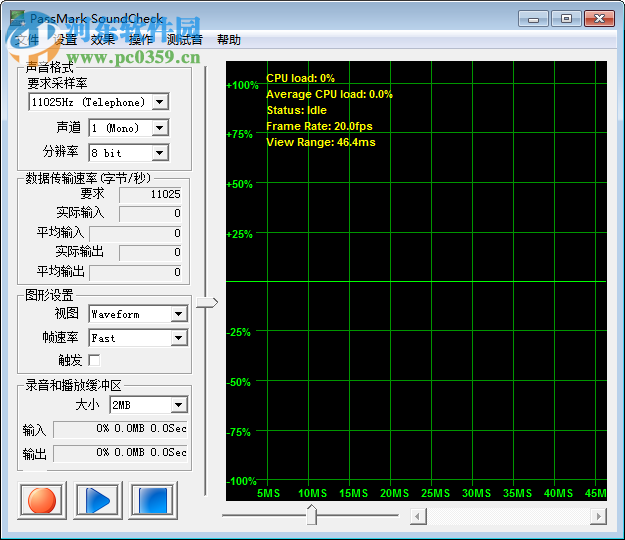Image resolution: width=625 pixels, height=540 pixels.
Task: Click the 要求 data rate field showing 11025
Action: 151,194
